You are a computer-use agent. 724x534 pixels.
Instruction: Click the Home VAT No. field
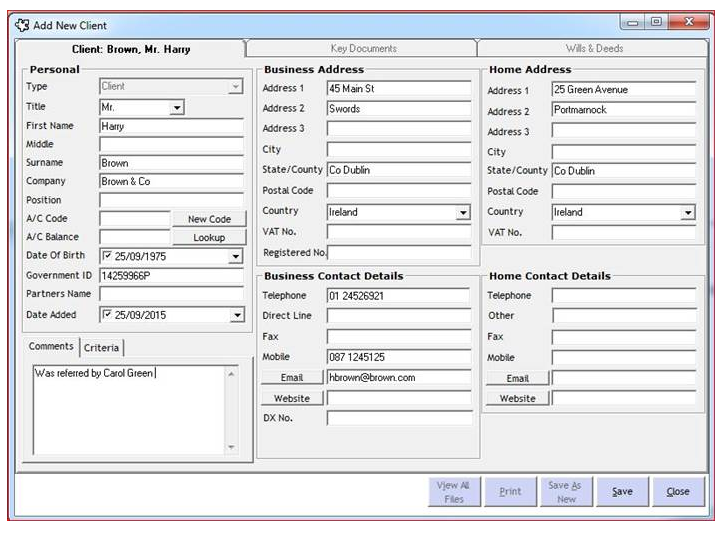[624, 233]
